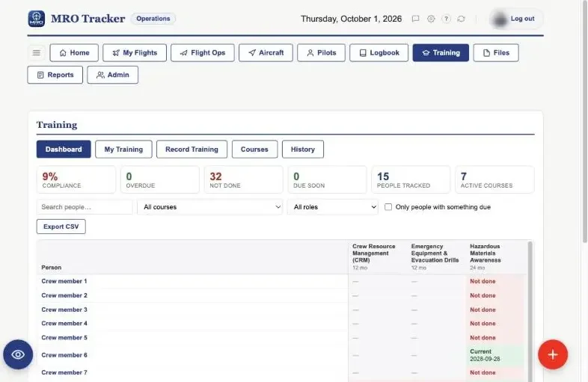Click the table's vertical scrollbar
The height and width of the screenshot is (382, 588).
coord(530,311)
